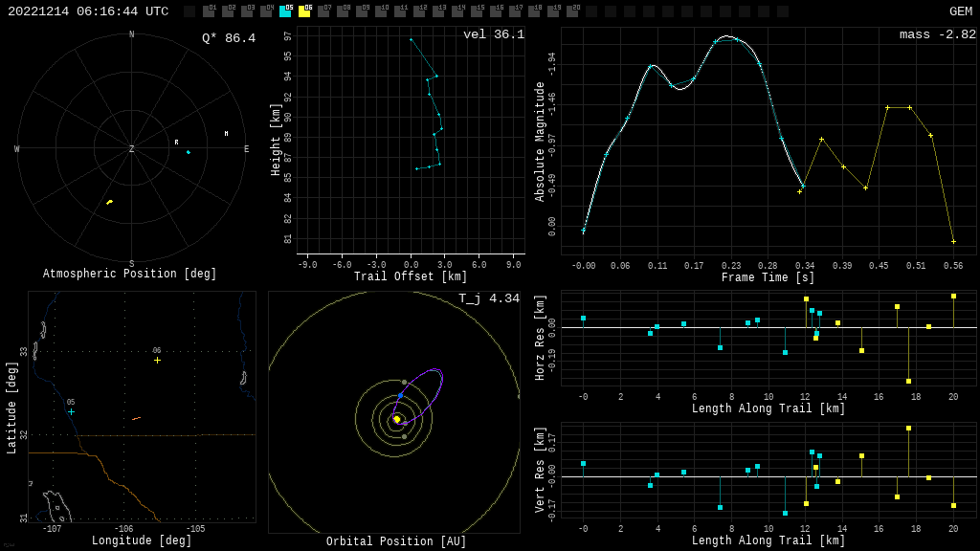Click the last yellow point on the light curve

point(953,241)
